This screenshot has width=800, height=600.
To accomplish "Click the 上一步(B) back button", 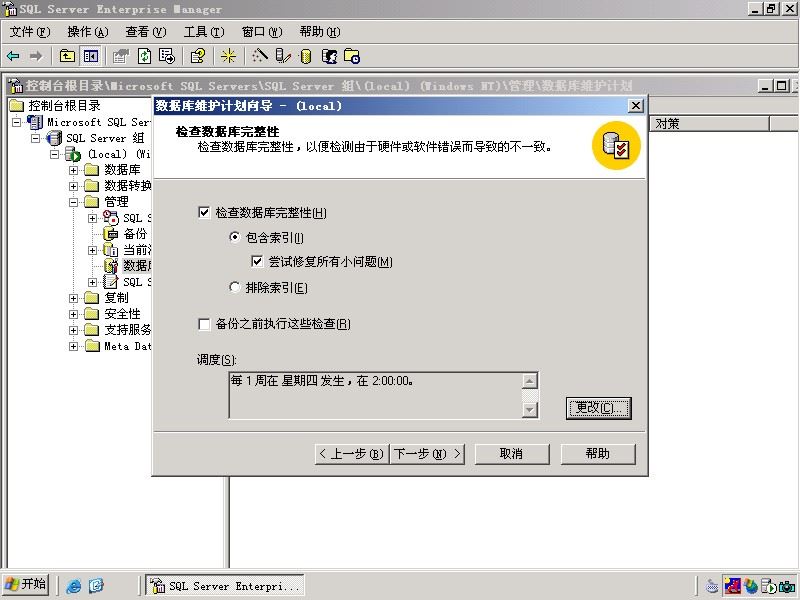I will pyautogui.click(x=352, y=454).
